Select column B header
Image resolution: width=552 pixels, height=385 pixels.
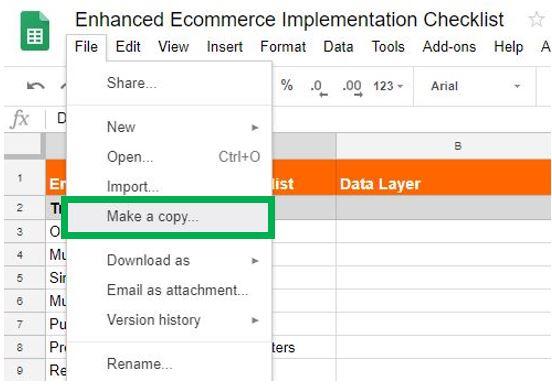[x=444, y=146]
